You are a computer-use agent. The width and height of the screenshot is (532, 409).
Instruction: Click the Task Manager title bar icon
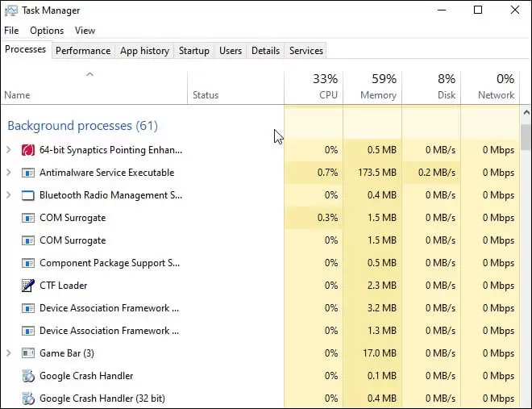click(10, 10)
